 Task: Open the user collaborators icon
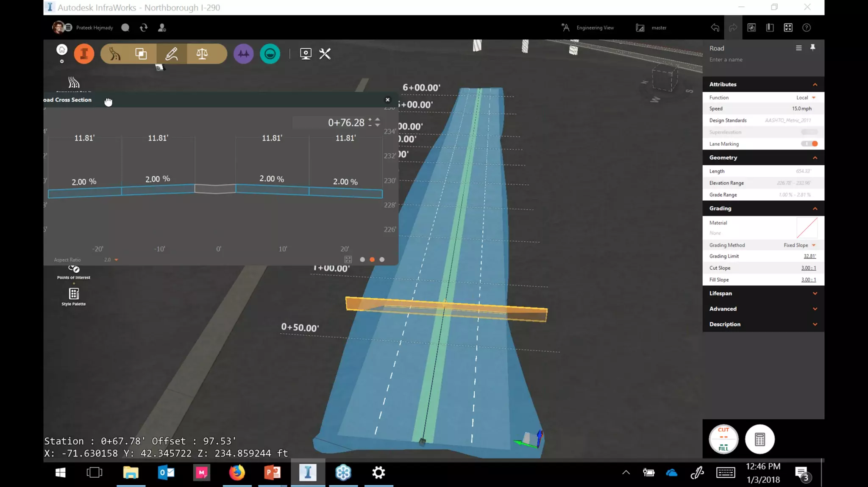pyautogui.click(x=162, y=28)
